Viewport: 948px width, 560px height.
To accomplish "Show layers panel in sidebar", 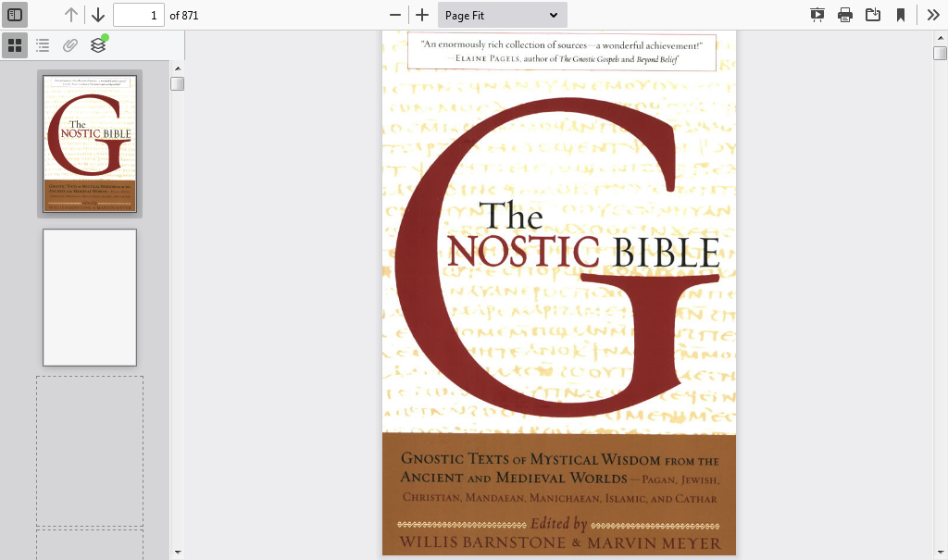I will pyautogui.click(x=98, y=45).
